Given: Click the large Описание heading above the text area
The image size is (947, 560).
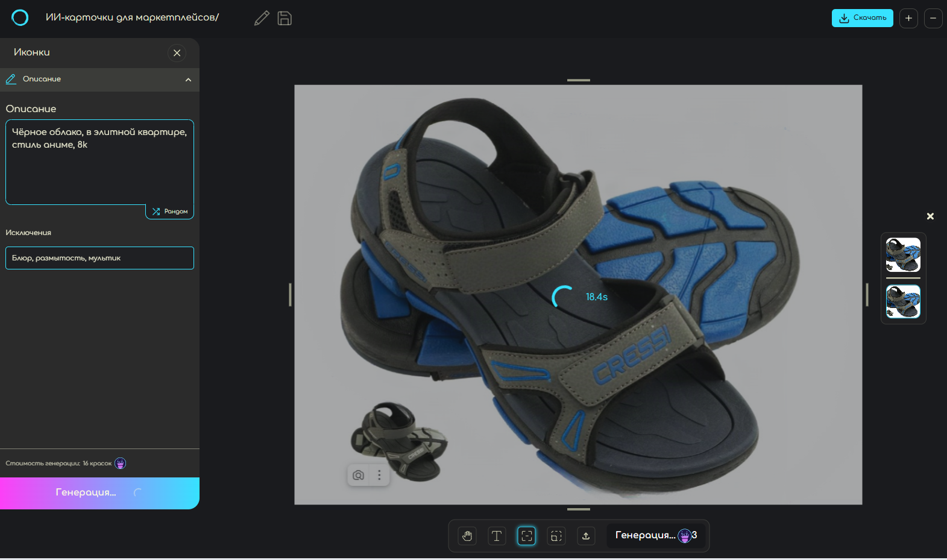Looking at the screenshot, I should coord(31,109).
